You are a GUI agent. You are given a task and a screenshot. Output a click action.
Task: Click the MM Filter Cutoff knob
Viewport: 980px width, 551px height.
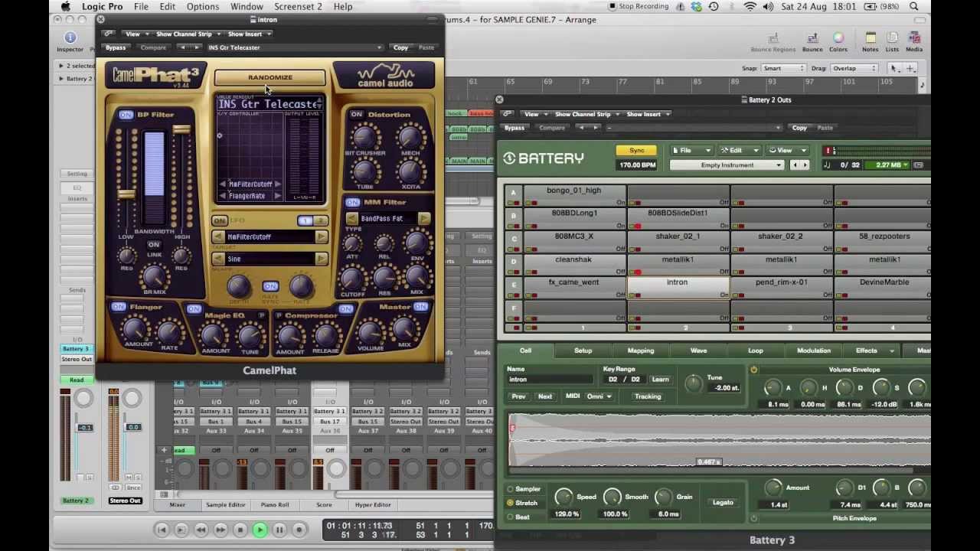(x=352, y=279)
